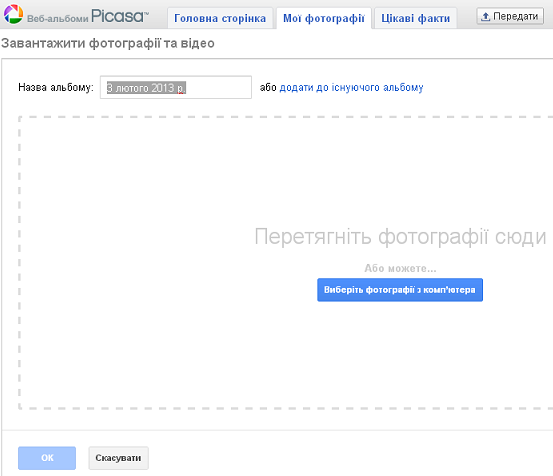Click the 'Назва альбому:' label
Screen dimensions: 553x476
pos(56,87)
